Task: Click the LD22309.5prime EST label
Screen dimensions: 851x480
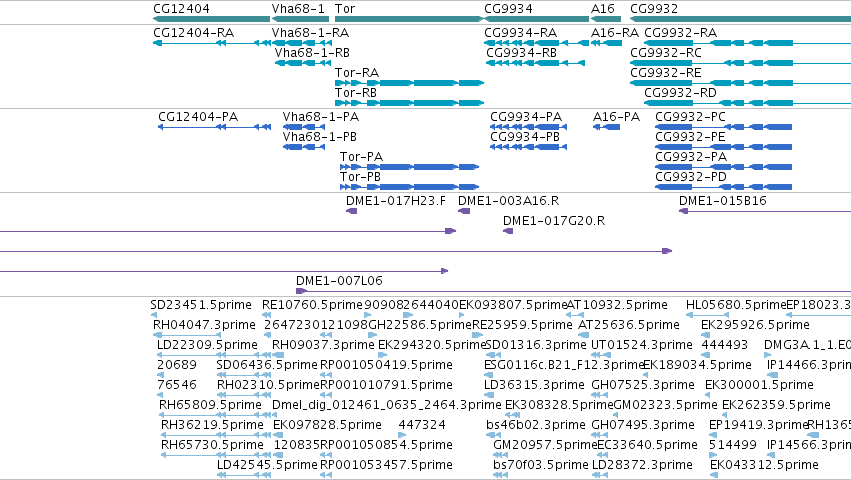Action: pyautogui.click(x=207, y=345)
